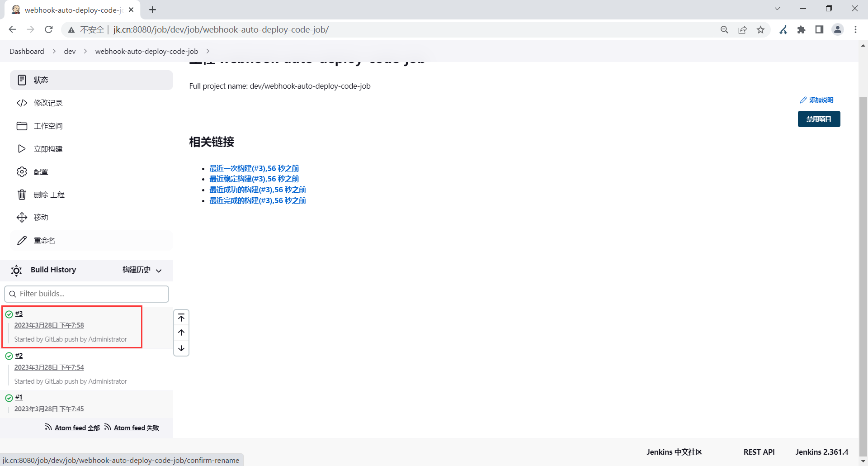Click the play triangle build icon

[22, 149]
